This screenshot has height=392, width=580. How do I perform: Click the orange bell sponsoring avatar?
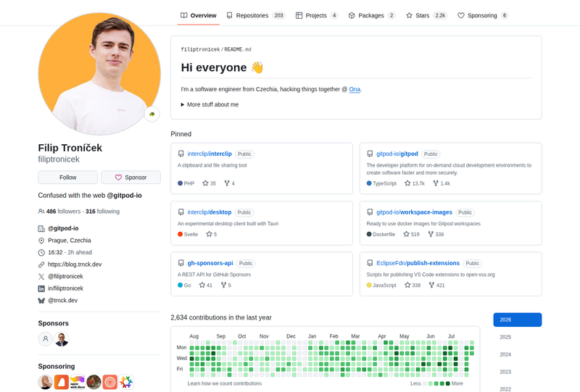tap(62, 382)
